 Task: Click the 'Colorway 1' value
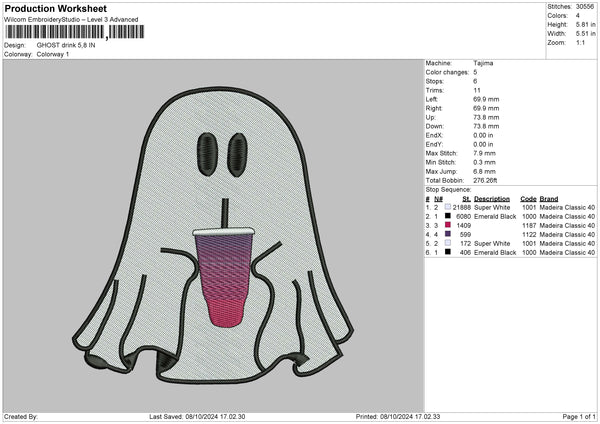53,54
